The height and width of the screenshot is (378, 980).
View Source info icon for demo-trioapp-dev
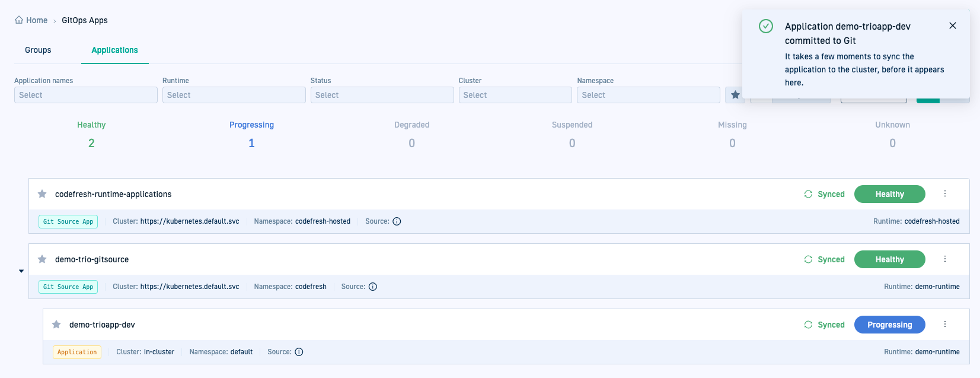[299, 352]
